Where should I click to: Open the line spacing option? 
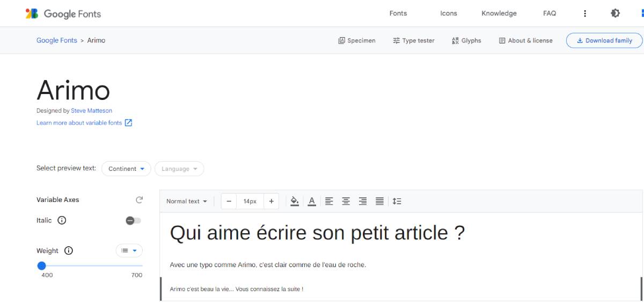(x=397, y=202)
